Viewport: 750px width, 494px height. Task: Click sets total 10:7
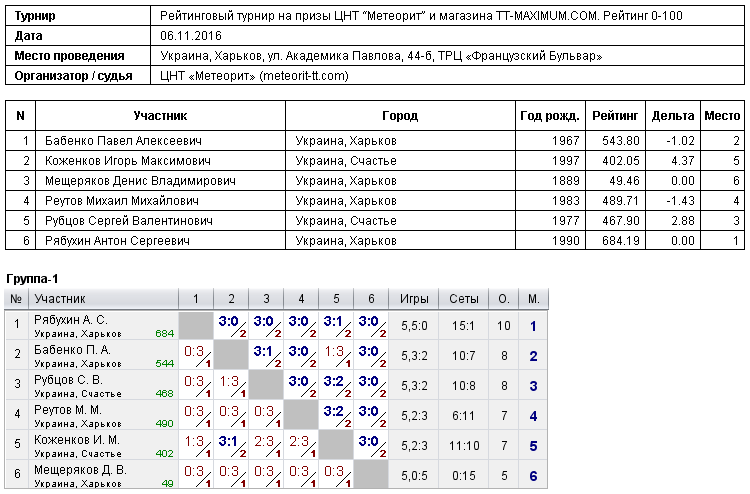pyautogui.click(x=463, y=356)
